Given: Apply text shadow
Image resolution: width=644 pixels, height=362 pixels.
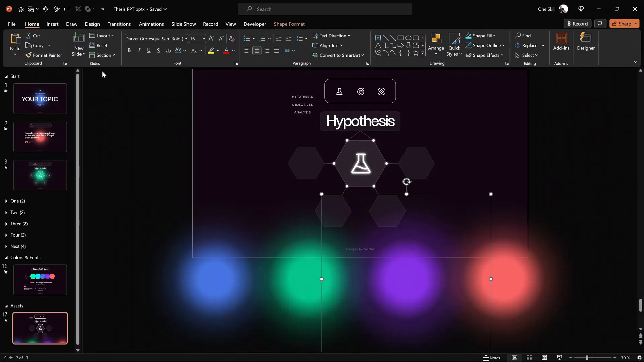Looking at the screenshot, I should 158,51.
